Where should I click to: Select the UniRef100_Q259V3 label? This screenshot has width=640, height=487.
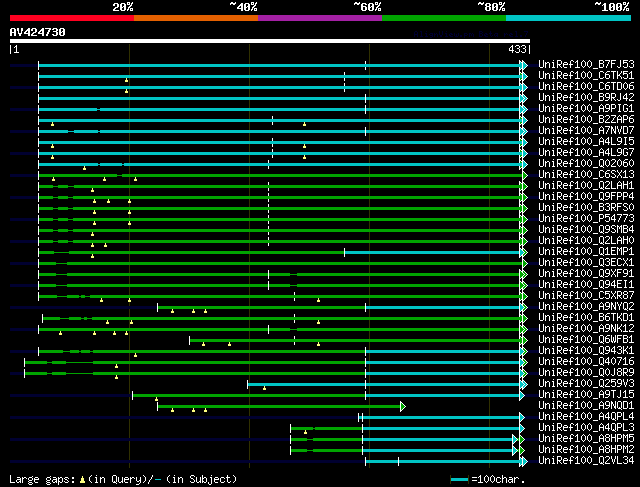[586, 384]
